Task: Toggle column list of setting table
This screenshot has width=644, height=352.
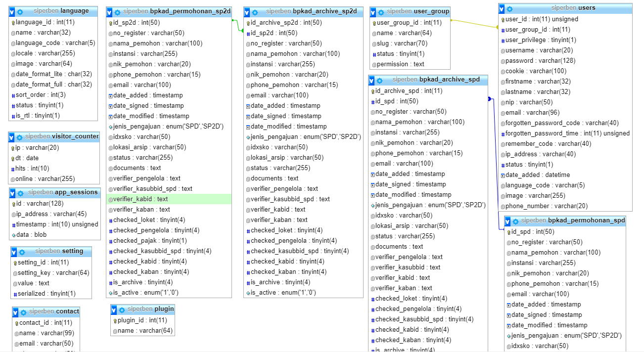Action: (x=15, y=252)
